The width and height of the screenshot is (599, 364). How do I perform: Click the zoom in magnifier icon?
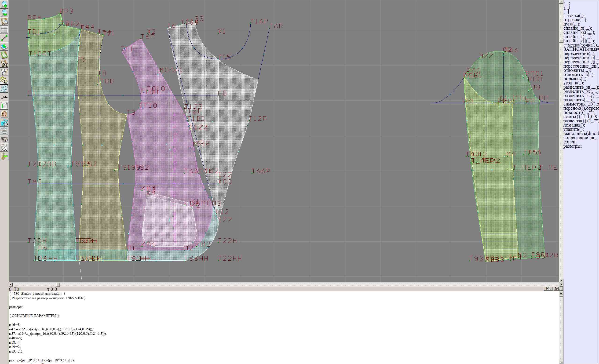coord(4,4)
